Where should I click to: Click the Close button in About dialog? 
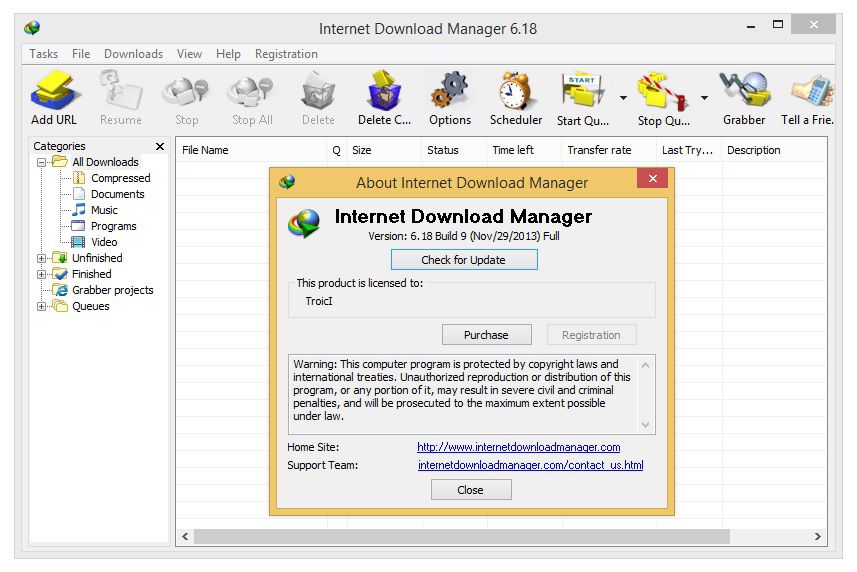click(x=471, y=490)
